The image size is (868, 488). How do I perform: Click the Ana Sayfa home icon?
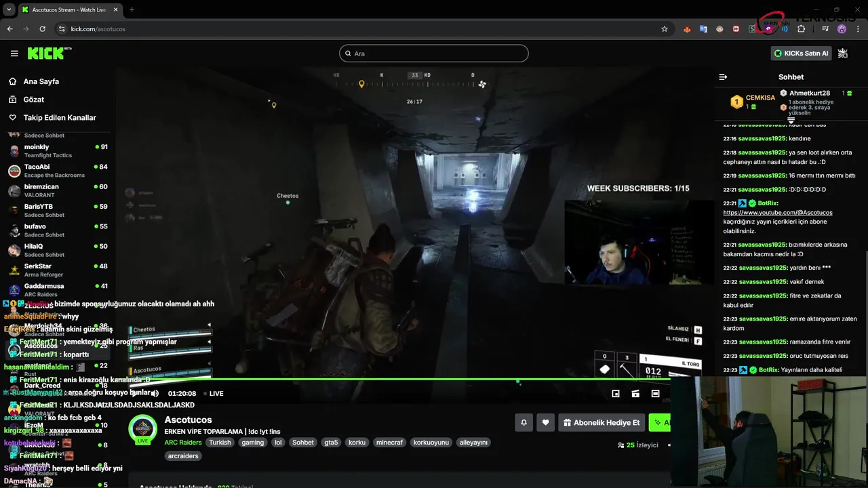(12, 81)
